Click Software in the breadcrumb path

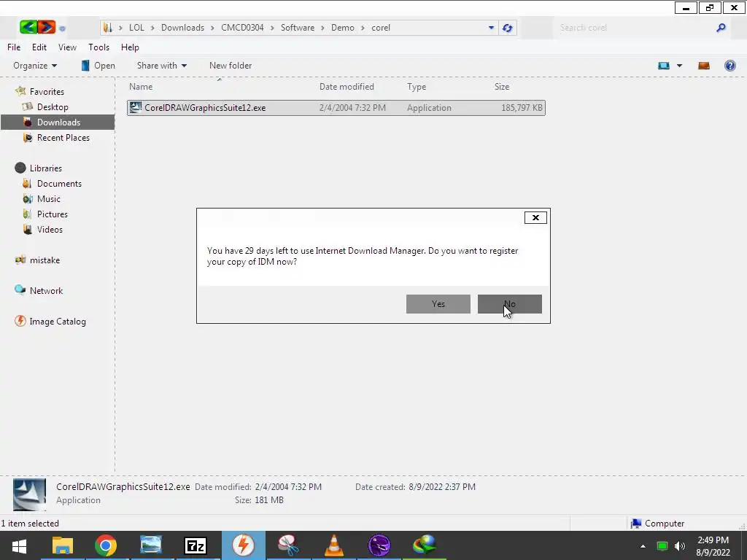click(x=298, y=28)
